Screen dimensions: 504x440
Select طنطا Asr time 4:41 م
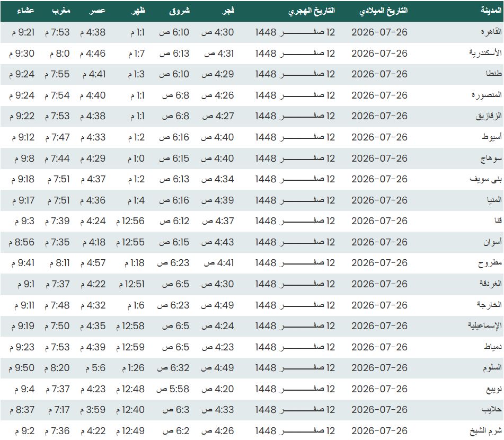click(x=94, y=74)
